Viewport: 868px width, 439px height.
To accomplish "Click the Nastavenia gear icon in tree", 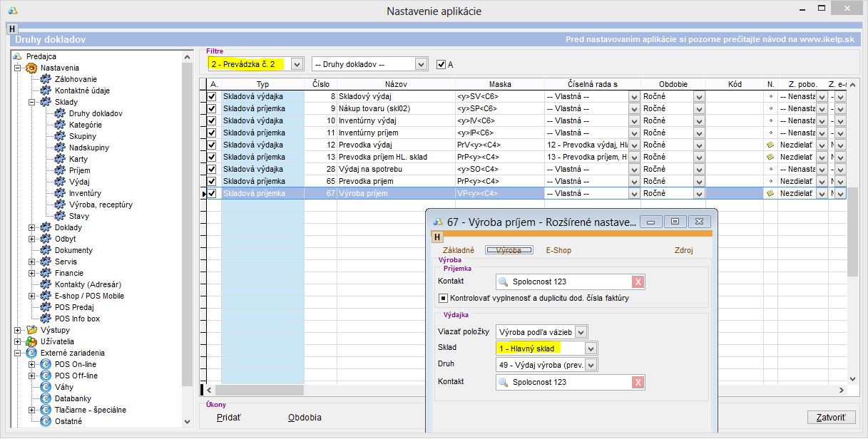I will click(x=31, y=68).
